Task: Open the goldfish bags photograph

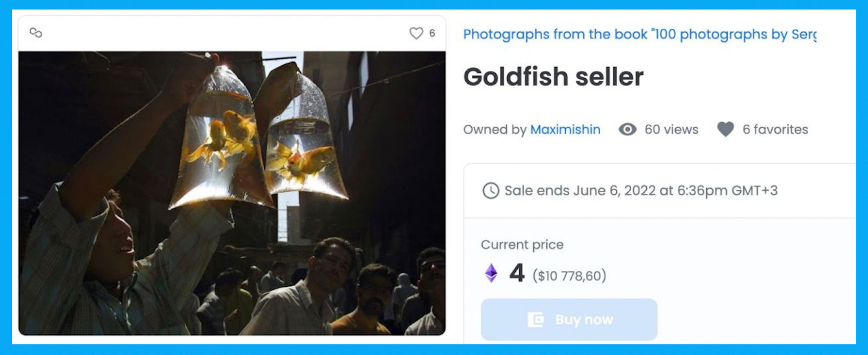Action: click(232, 193)
